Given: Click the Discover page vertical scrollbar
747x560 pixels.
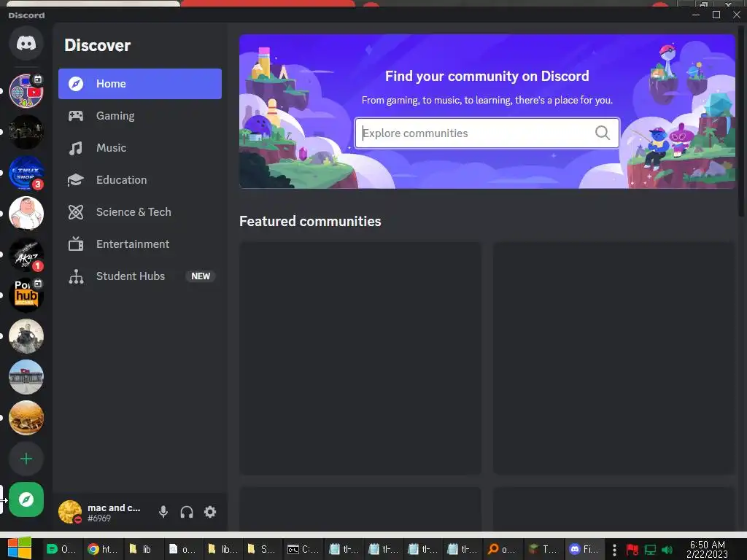Looking at the screenshot, I should tap(740, 122).
